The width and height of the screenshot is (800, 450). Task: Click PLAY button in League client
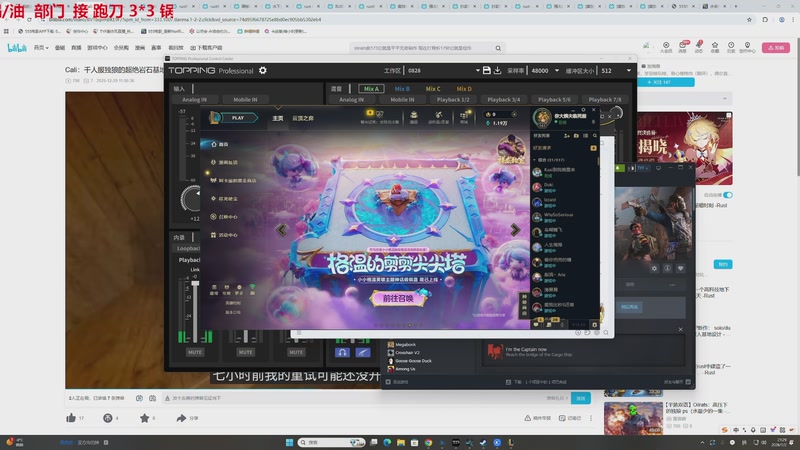[238, 118]
